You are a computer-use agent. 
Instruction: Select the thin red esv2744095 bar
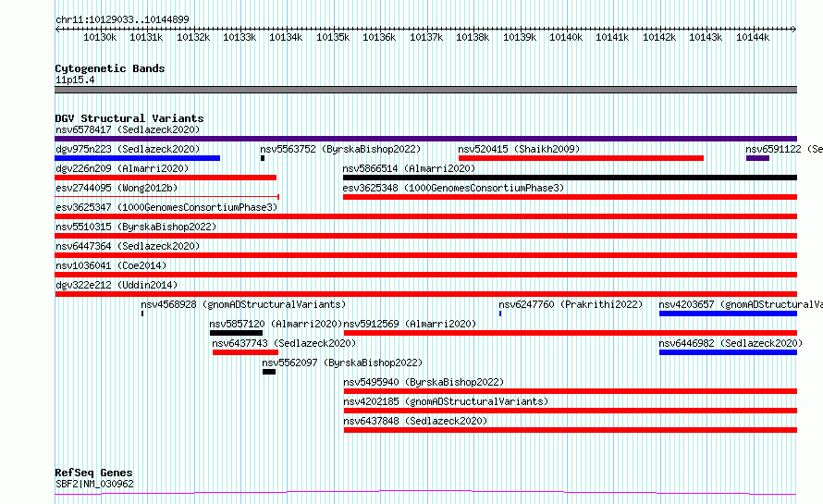tap(166, 197)
